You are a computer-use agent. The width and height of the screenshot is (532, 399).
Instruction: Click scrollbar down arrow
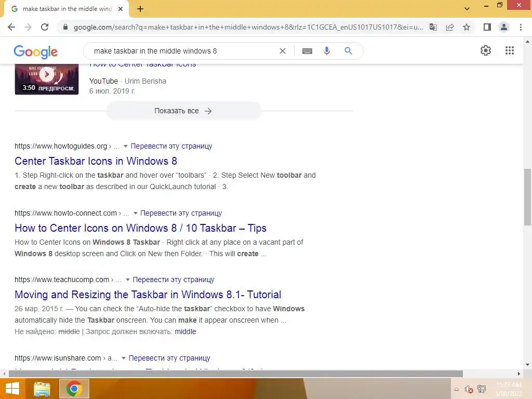tap(527, 365)
